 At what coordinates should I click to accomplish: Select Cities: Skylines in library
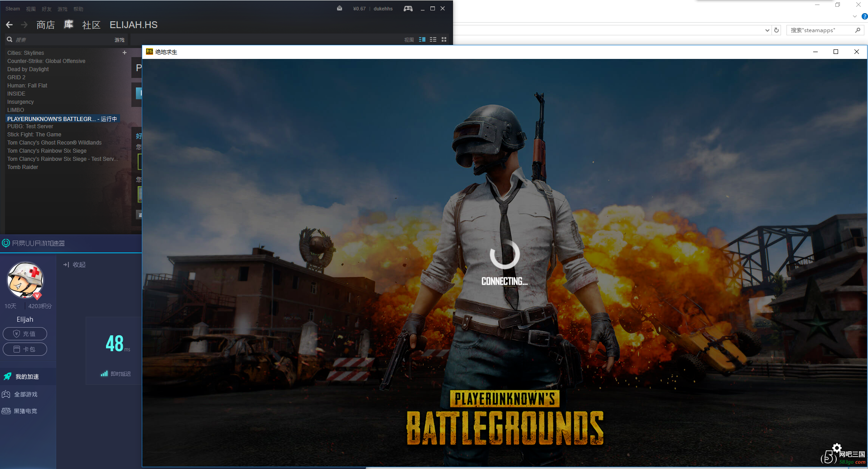[26, 53]
